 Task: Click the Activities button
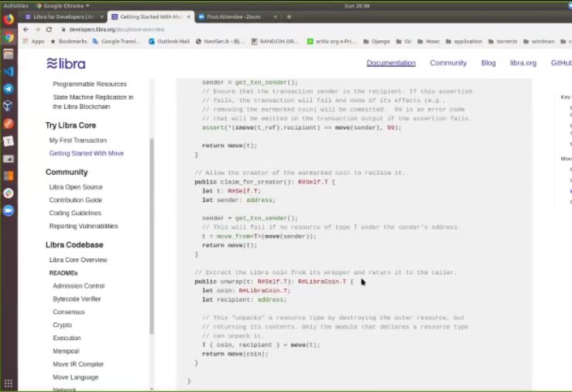click(15, 6)
